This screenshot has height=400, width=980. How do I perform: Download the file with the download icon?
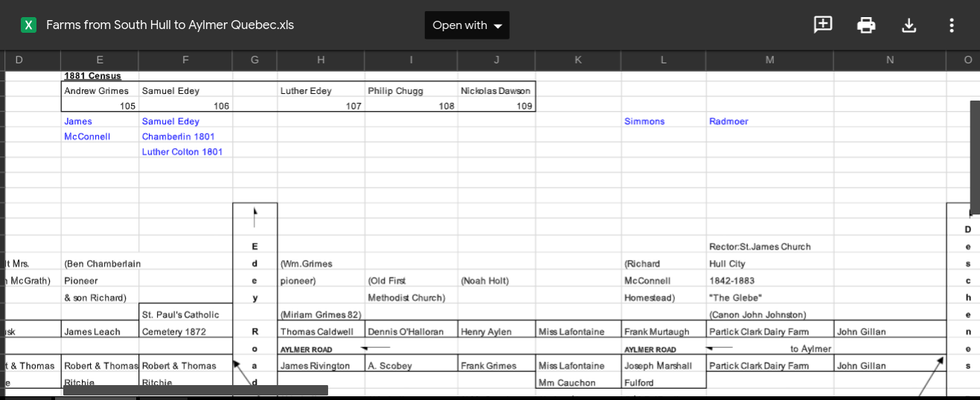909,25
